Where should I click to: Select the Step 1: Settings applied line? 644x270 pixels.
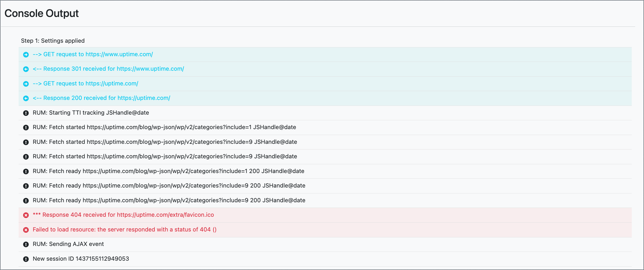point(53,41)
